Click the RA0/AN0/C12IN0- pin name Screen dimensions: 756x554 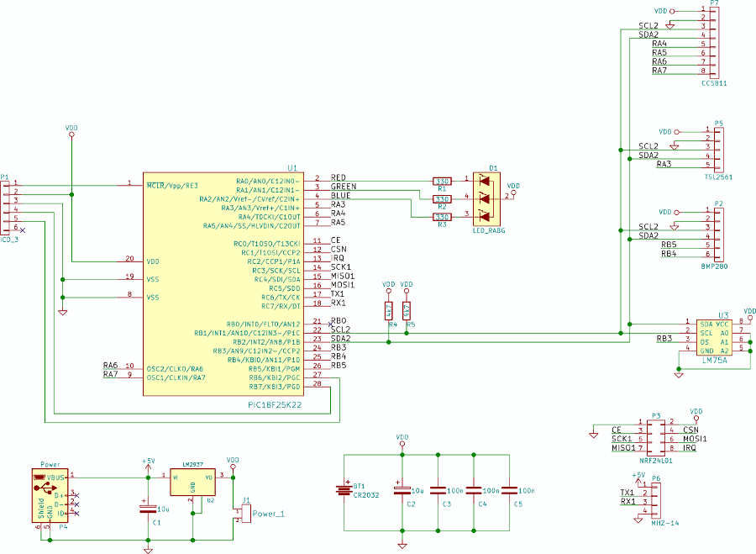coord(268,181)
